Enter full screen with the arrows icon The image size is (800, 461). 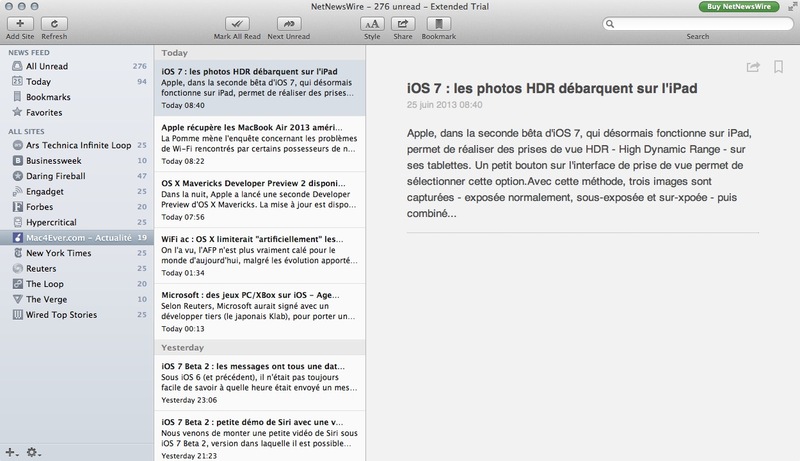coord(791,6)
